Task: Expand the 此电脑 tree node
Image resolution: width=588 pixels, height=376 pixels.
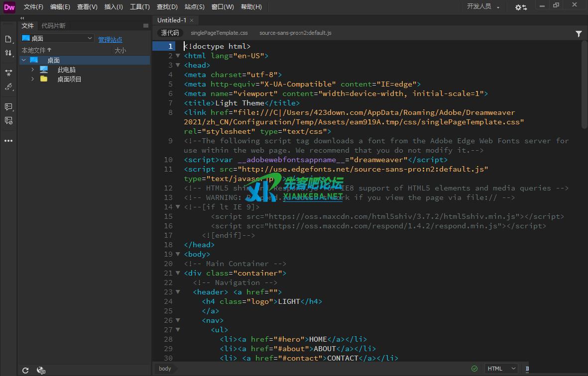Action: click(33, 70)
